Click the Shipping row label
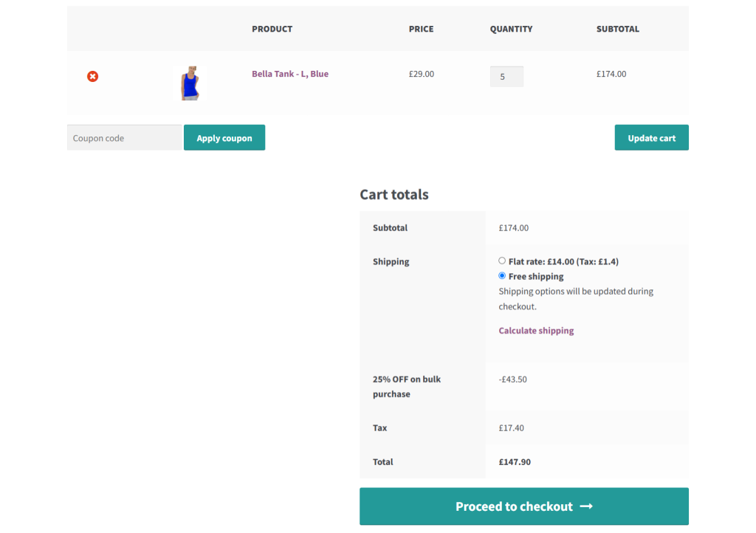 click(x=391, y=261)
